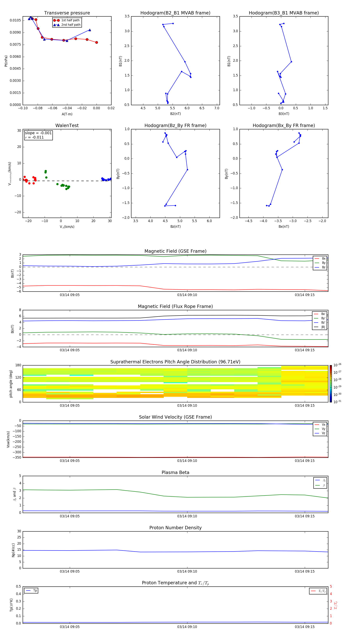
Task: Click the rightmost blue triangle in Transverse pressure
Action: coord(90,30)
